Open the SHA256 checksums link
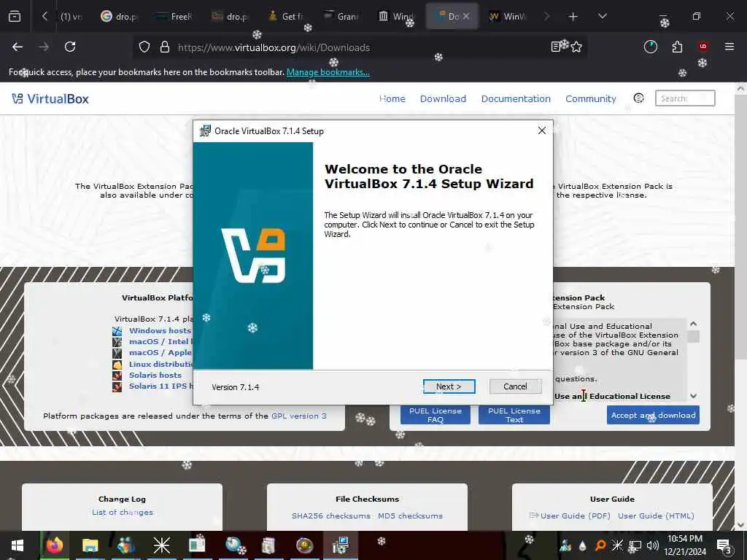747x560 pixels. click(330, 516)
